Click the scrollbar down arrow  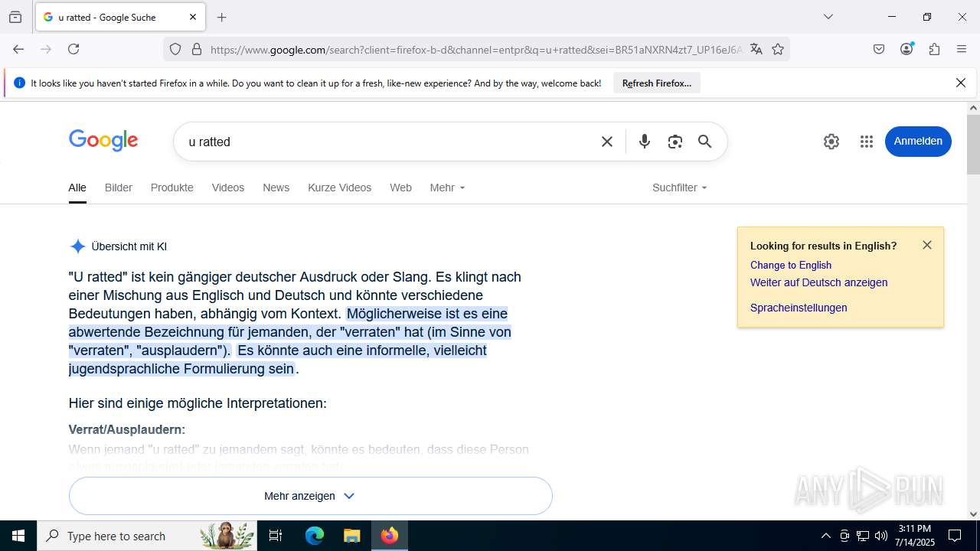(973, 514)
